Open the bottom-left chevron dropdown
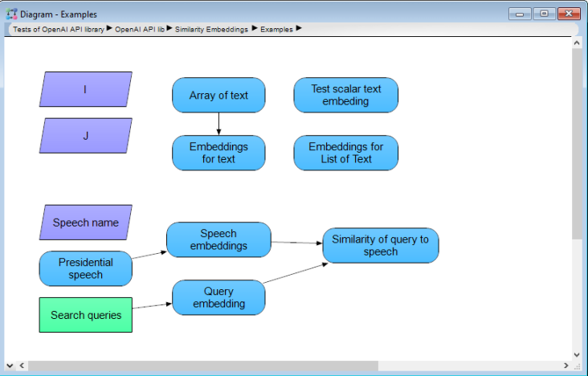The image size is (588, 376). point(10,366)
